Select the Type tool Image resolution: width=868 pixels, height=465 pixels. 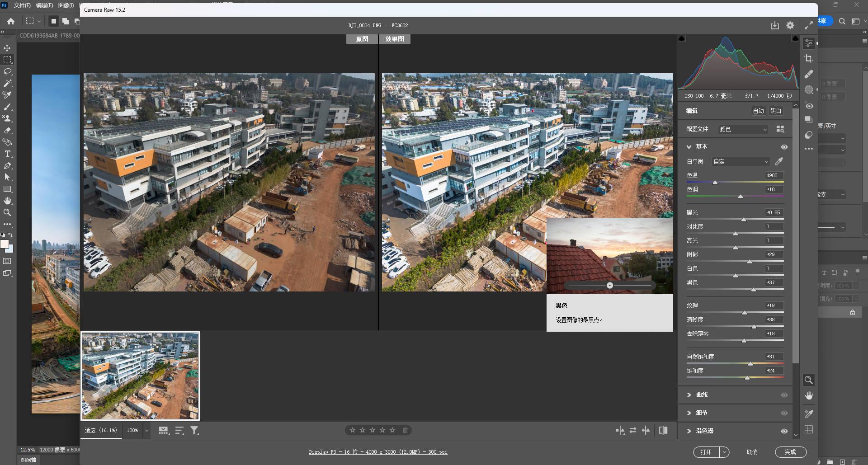coord(7,154)
